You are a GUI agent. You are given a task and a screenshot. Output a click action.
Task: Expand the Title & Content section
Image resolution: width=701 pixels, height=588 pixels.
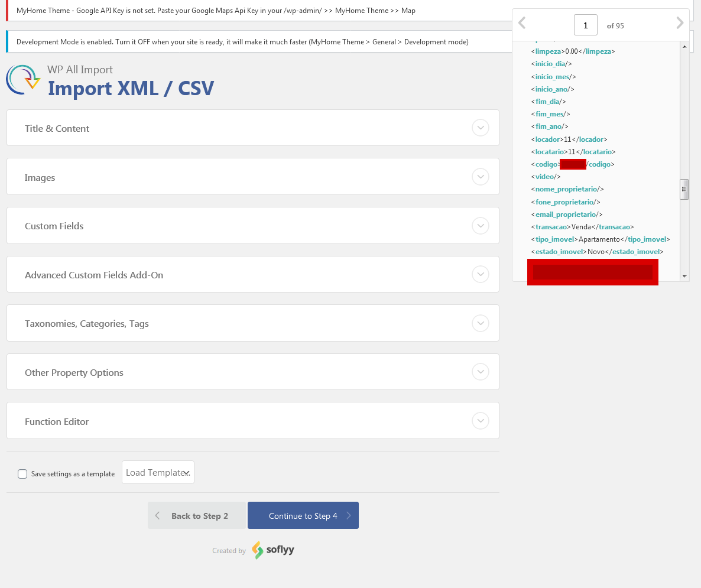point(481,128)
